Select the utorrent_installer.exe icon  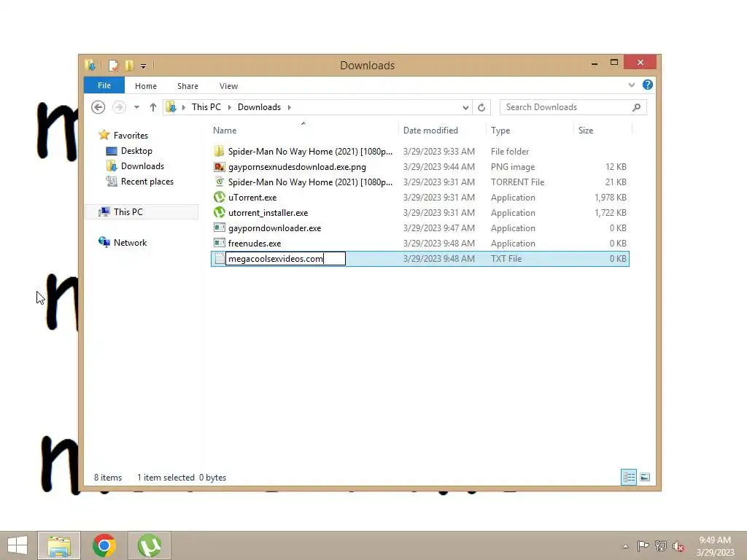[x=219, y=212]
